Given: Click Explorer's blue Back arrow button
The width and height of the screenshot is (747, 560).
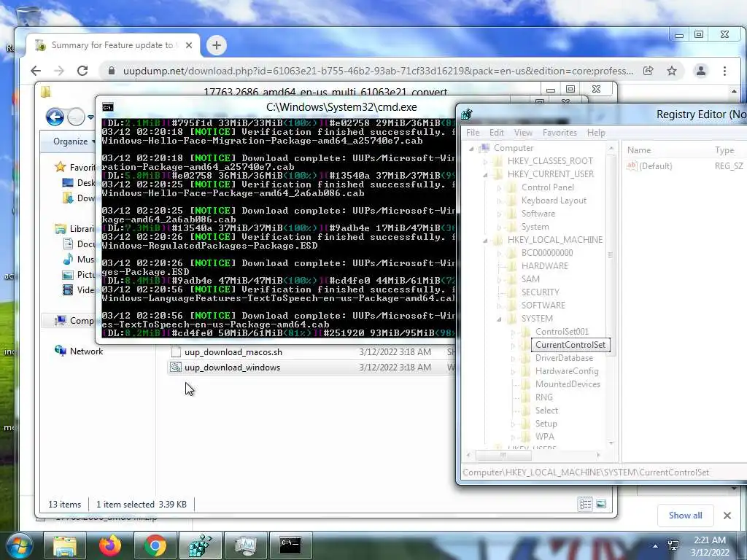Looking at the screenshot, I should 55,117.
